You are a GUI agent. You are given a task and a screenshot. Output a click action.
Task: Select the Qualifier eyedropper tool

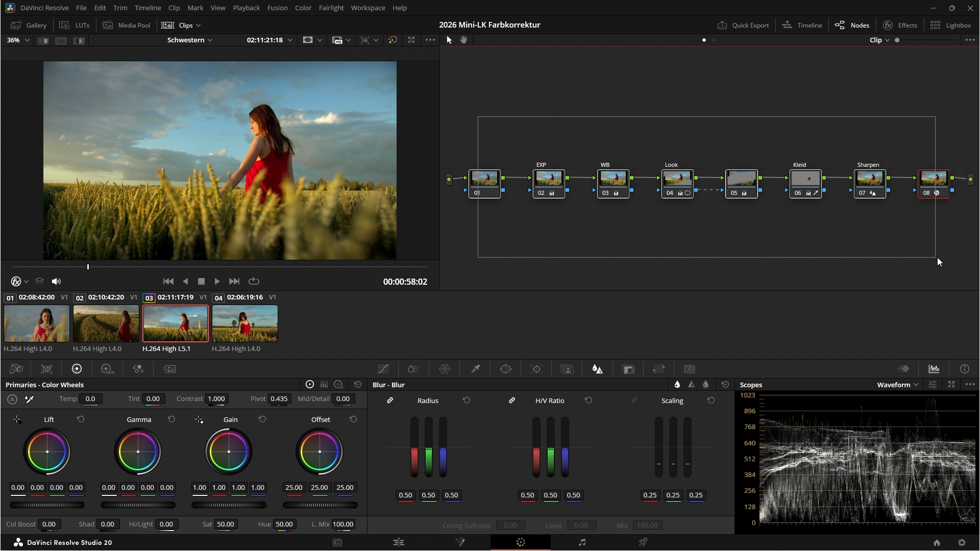click(x=475, y=369)
